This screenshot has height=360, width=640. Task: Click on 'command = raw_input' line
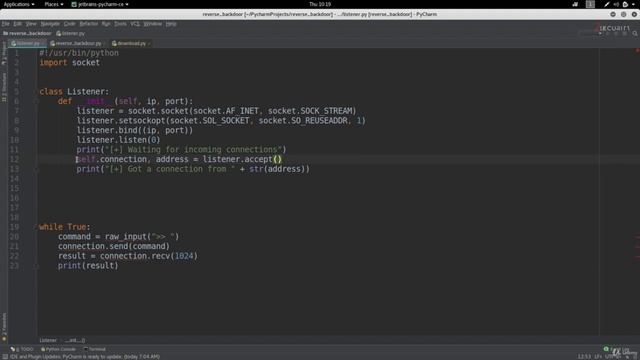click(118, 237)
